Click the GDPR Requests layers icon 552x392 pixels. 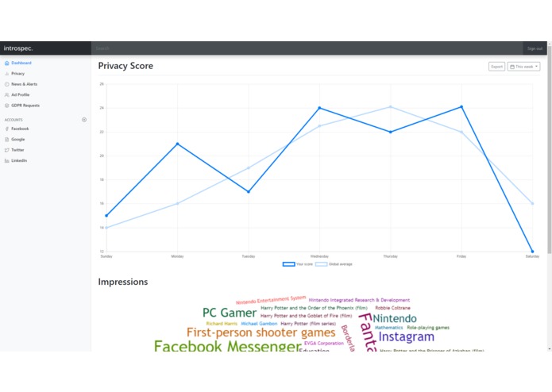click(6, 106)
